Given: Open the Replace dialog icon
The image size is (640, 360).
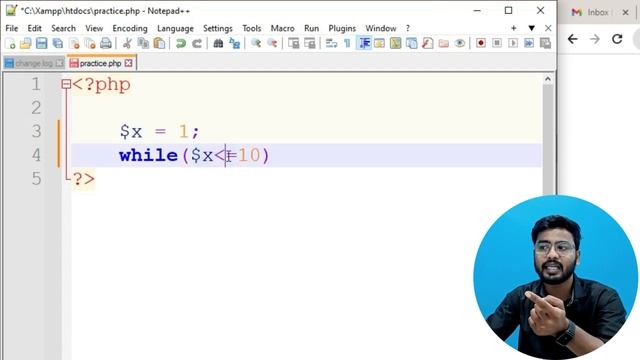Looking at the screenshot, I should [234, 43].
